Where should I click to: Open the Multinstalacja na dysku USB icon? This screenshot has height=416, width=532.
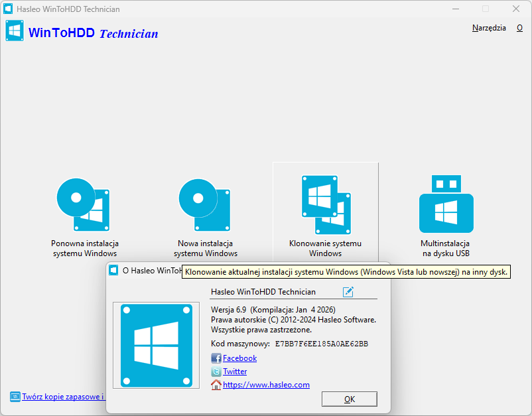(x=446, y=204)
